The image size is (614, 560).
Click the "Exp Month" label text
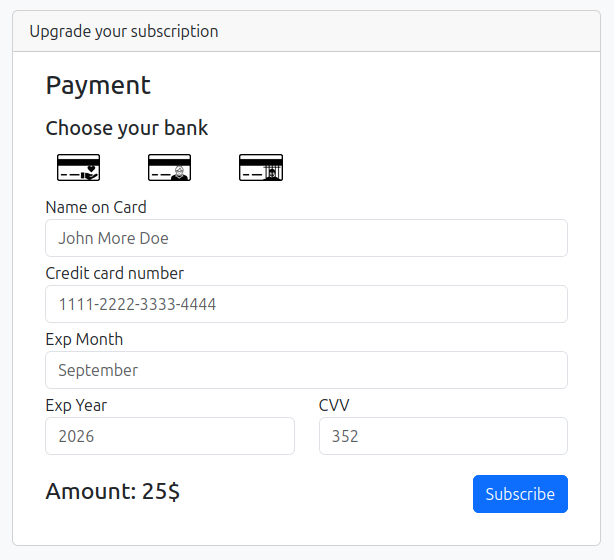(x=84, y=339)
